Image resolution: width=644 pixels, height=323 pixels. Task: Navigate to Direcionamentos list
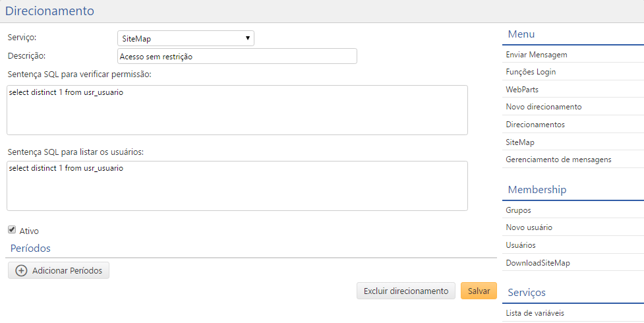(535, 124)
